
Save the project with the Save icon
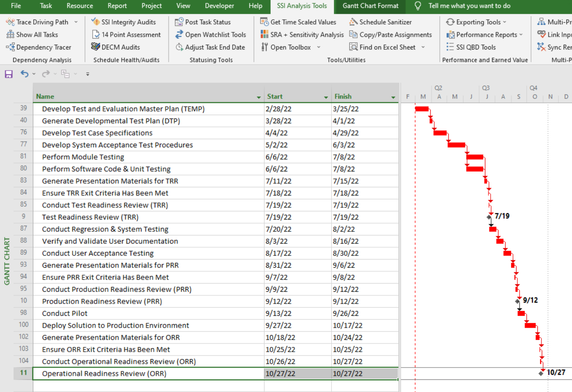tap(9, 74)
